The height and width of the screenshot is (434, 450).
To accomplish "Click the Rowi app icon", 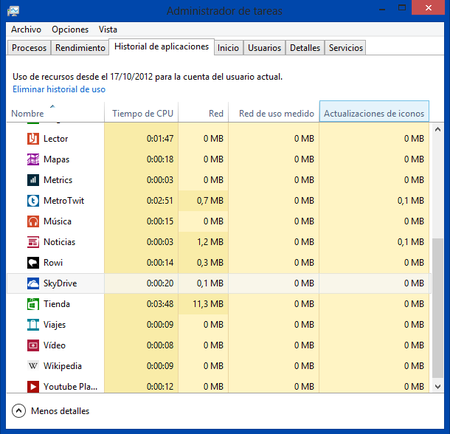I will click(33, 263).
